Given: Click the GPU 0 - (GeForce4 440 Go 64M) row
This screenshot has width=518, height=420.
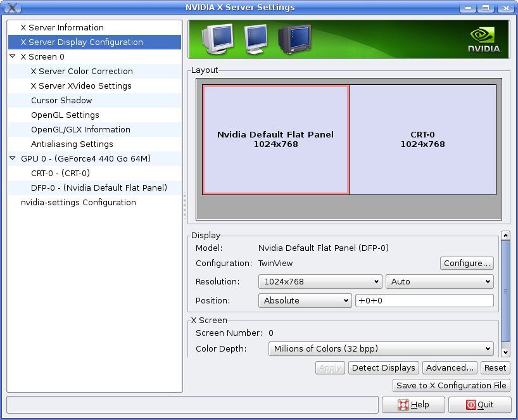Looking at the screenshot, I should (94, 158).
